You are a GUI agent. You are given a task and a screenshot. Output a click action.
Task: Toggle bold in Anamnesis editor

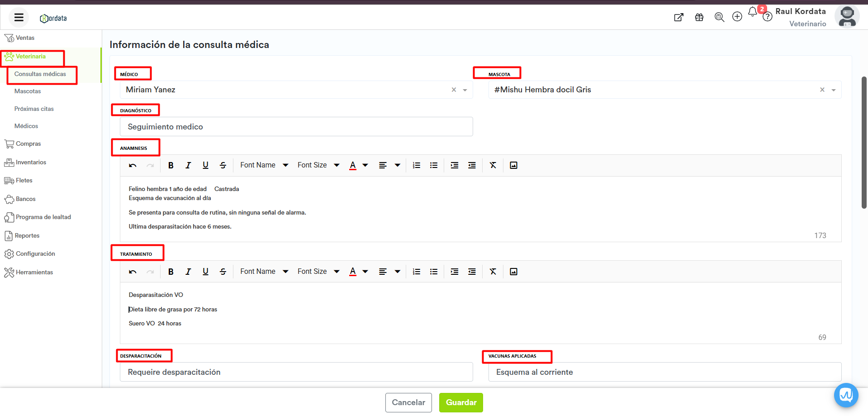coord(171,165)
